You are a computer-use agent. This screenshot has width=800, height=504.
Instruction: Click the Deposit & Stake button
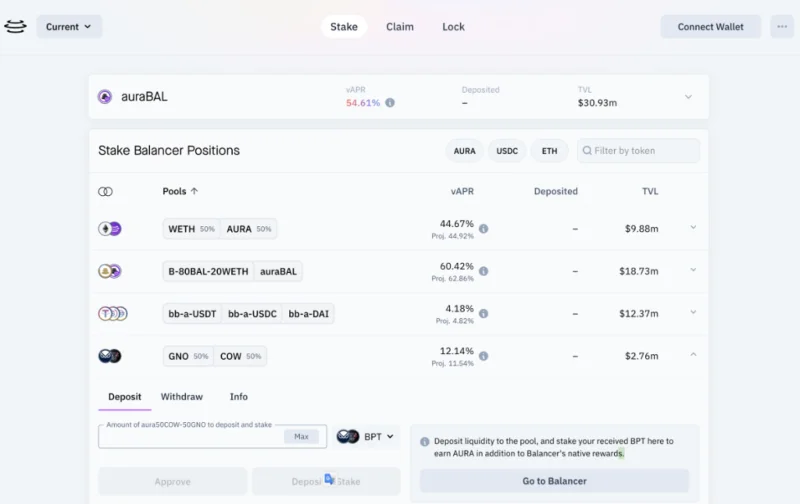(x=326, y=482)
